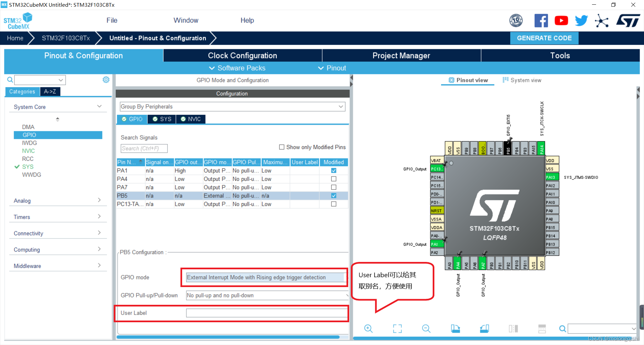644x345 pixels.
Task: Select pin PA7 on the chip
Action: pyautogui.click(x=483, y=263)
